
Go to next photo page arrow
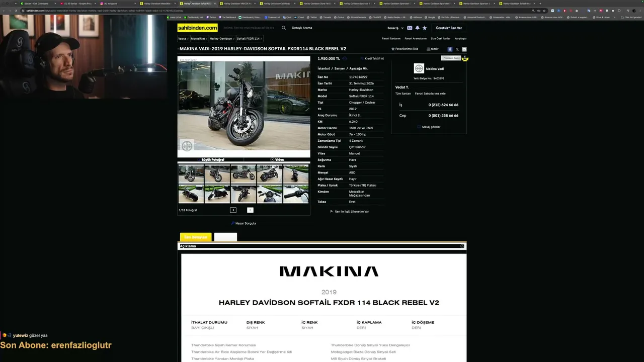point(250,210)
